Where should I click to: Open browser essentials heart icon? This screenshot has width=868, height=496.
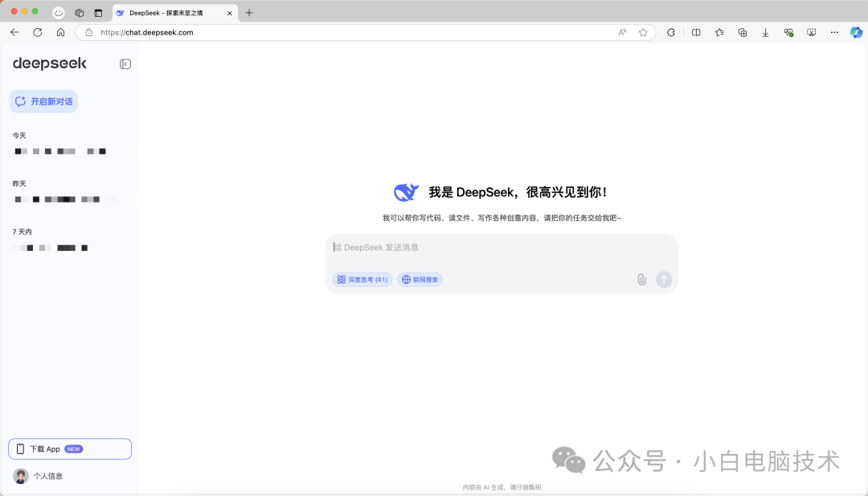click(788, 33)
